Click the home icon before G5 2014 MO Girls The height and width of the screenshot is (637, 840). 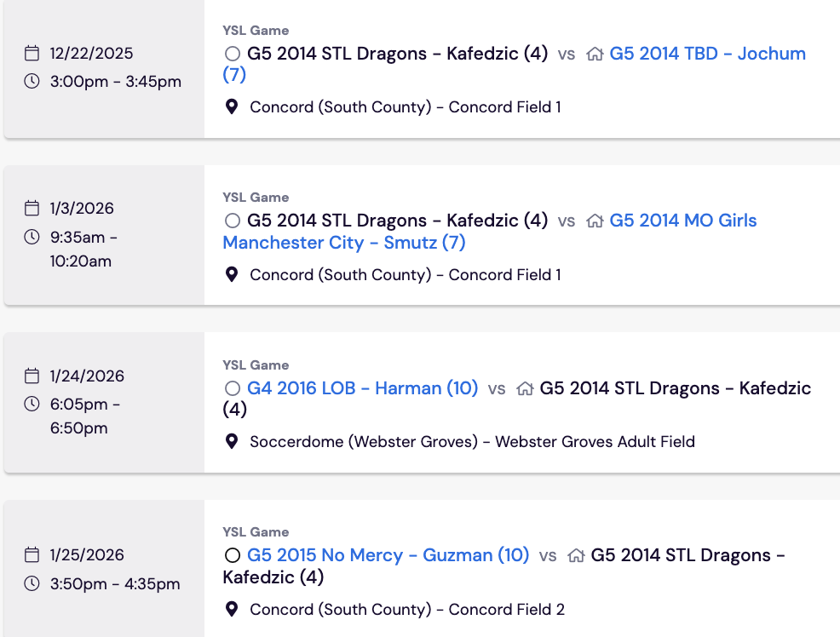click(x=595, y=221)
